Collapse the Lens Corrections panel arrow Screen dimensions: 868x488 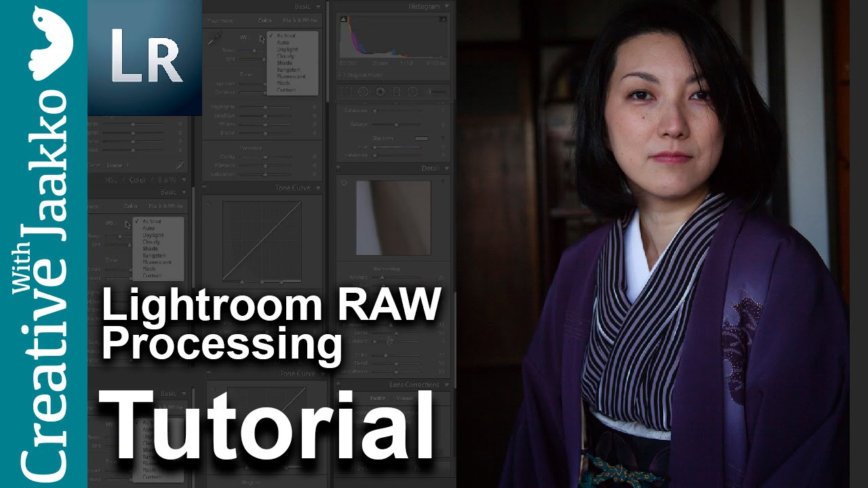pyautogui.click(x=447, y=385)
